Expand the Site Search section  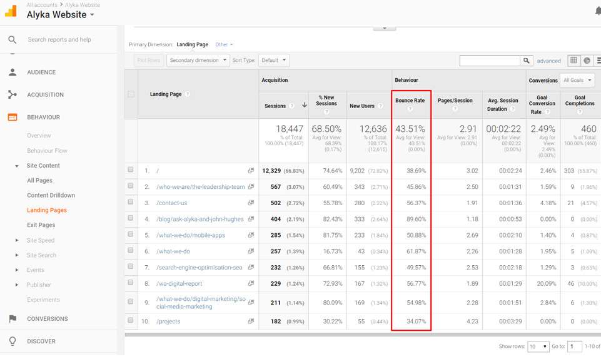coord(16,255)
